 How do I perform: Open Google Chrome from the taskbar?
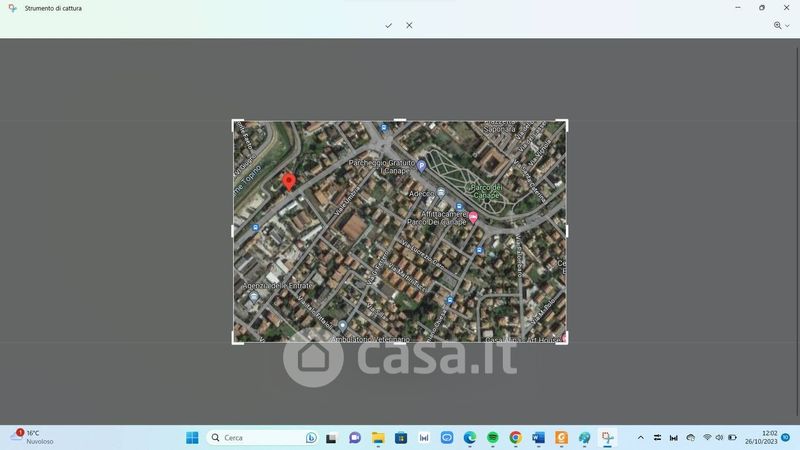pos(516,438)
